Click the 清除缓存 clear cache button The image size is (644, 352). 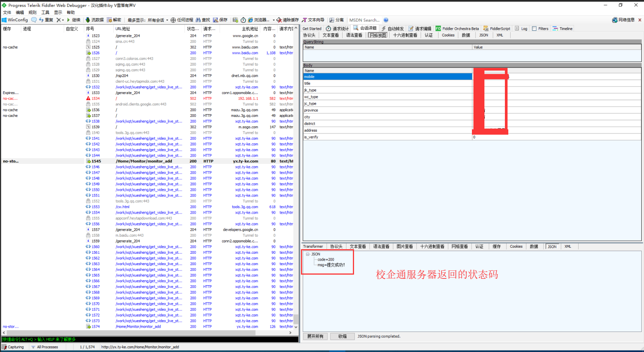coord(287,20)
